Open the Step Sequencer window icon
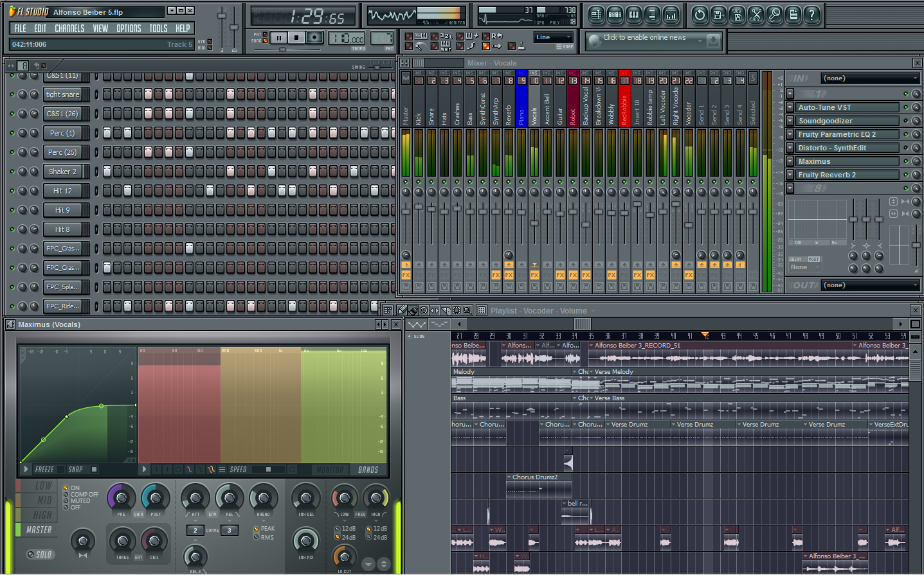The image size is (924, 575). point(615,15)
